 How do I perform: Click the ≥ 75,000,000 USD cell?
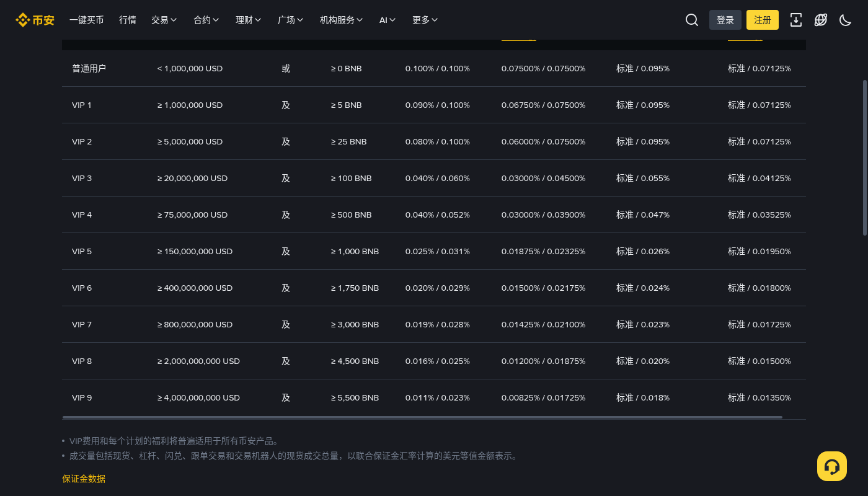[x=192, y=215]
